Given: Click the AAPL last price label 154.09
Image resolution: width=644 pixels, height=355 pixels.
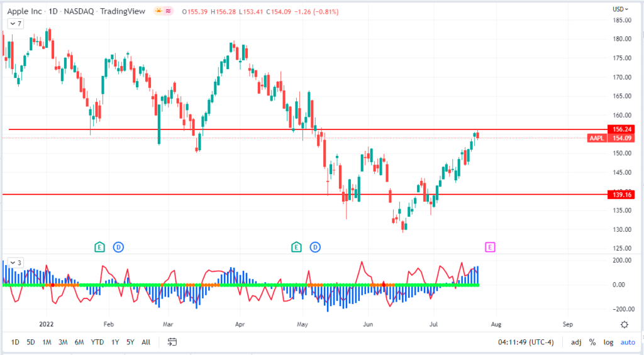Looking at the screenshot, I should click(621, 138).
